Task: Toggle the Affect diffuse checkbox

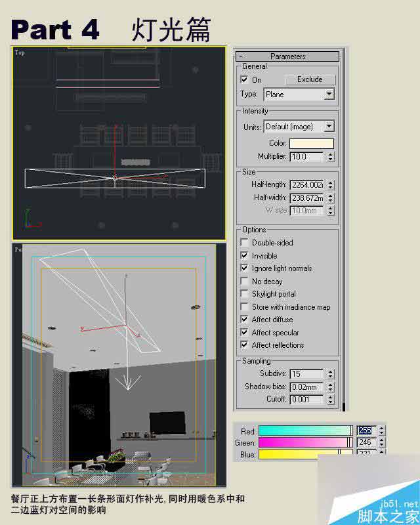Action: [x=245, y=320]
